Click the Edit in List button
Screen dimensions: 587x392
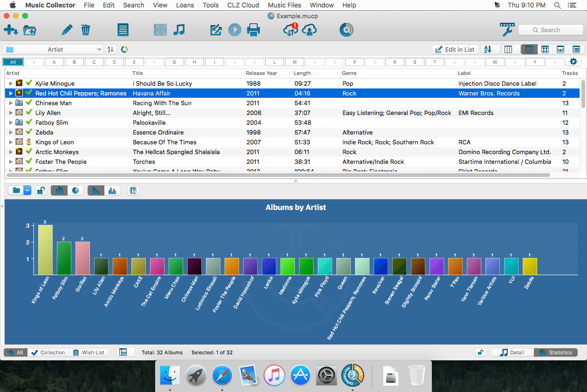[x=454, y=49]
